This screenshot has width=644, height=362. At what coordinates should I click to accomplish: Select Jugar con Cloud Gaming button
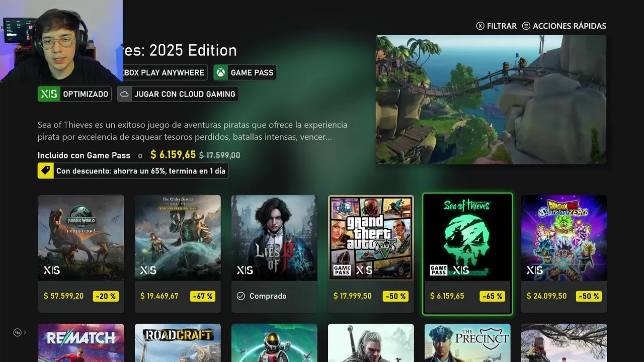(x=178, y=94)
